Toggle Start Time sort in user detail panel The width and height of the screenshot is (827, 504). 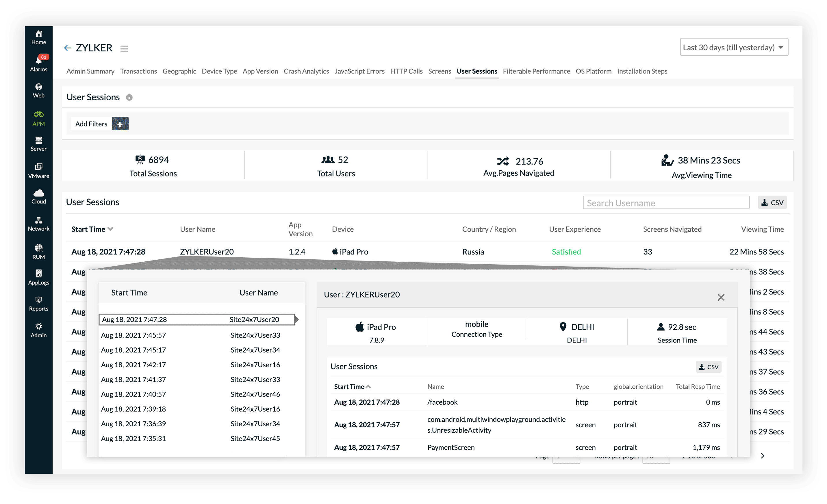[368, 387]
